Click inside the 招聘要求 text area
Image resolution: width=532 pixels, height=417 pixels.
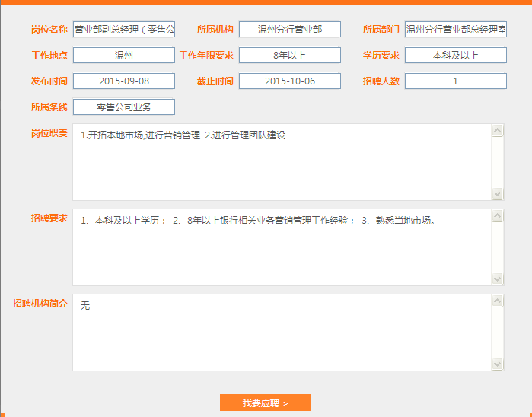pyautogui.click(x=282, y=247)
